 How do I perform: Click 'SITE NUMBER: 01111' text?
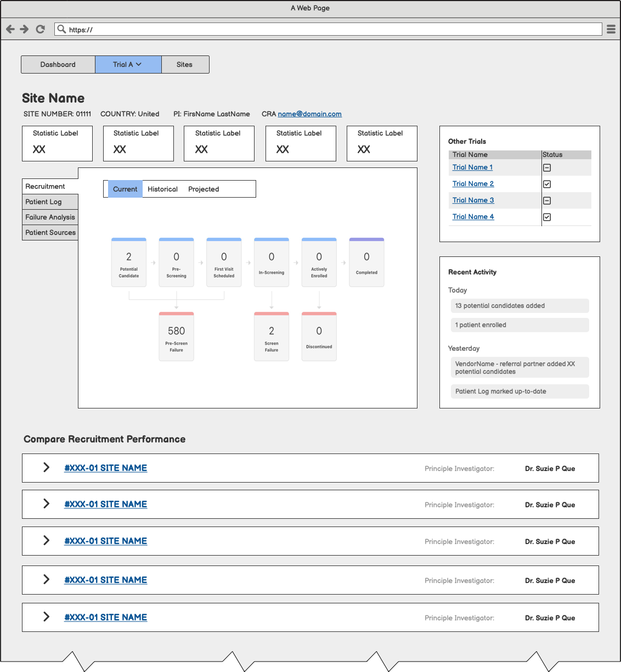coord(57,114)
